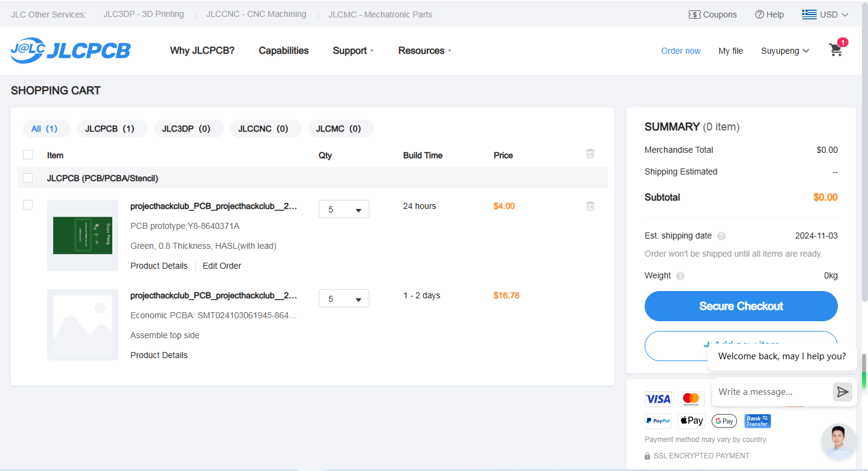Click the Bank Transfer icon
The image size is (868, 471).
point(758,421)
